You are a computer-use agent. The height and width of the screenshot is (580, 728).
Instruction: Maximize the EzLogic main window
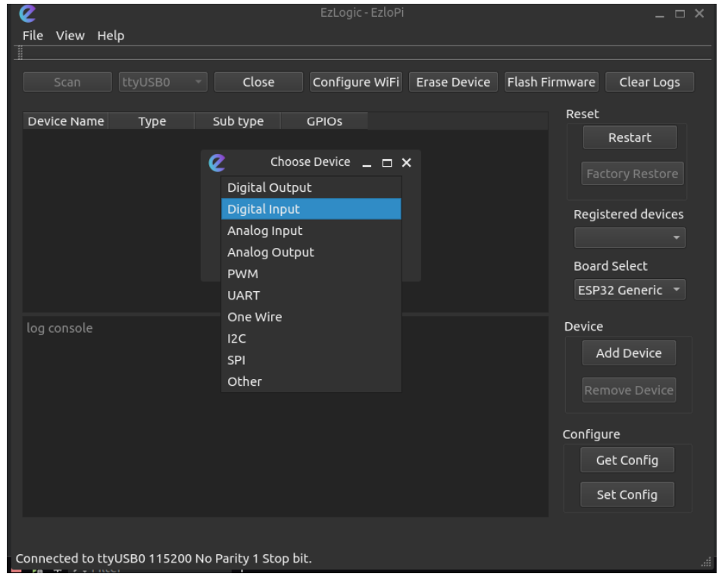(x=680, y=14)
